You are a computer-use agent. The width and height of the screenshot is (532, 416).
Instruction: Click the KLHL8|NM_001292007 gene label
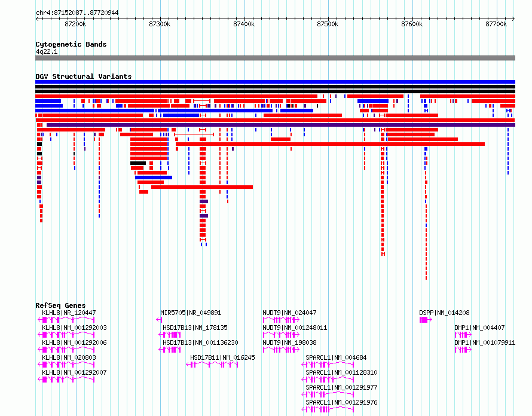pos(74,372)
